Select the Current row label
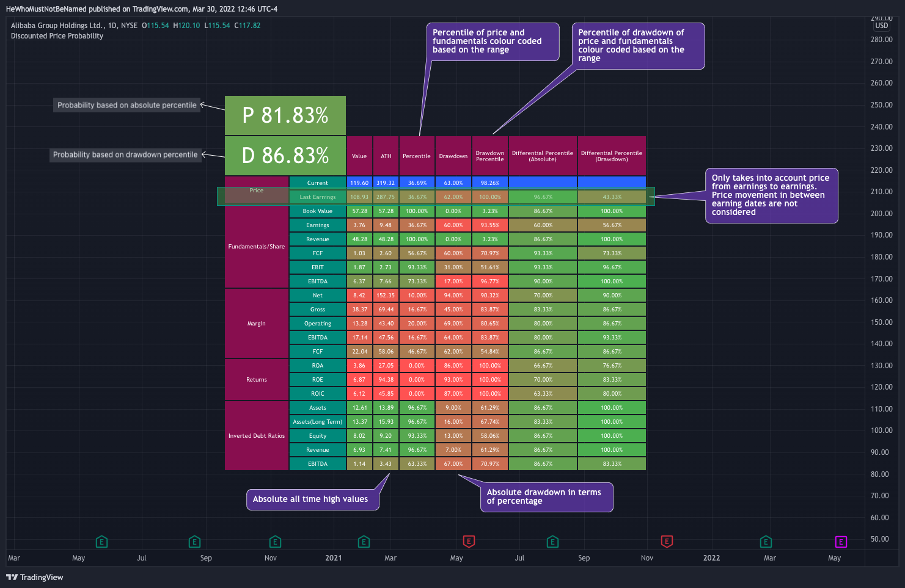Screen dimensions: 905x588 pyautogui.click(x=318, y=183)
